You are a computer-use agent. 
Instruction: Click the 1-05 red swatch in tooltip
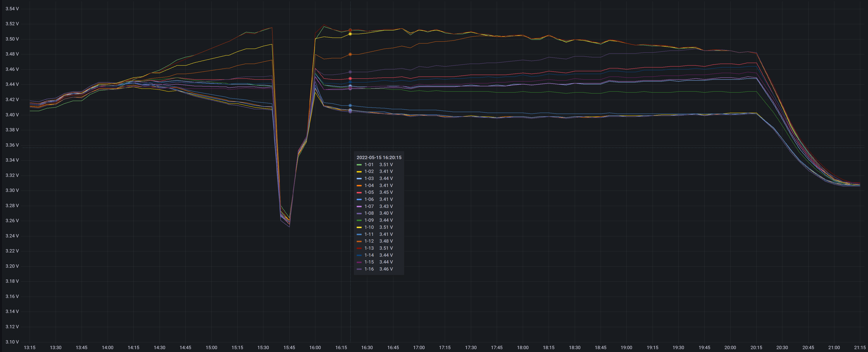(x=359, y=192)
